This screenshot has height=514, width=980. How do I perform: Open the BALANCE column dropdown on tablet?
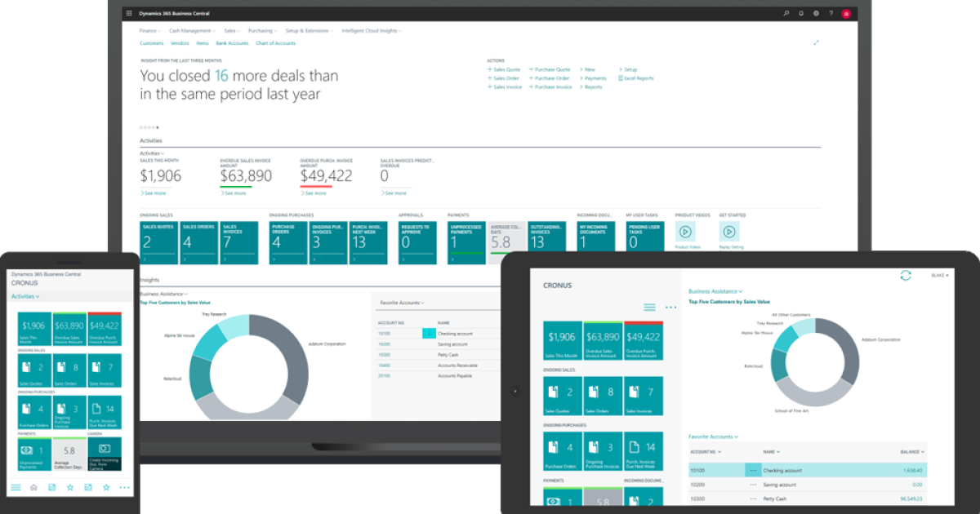coord(913,451)
